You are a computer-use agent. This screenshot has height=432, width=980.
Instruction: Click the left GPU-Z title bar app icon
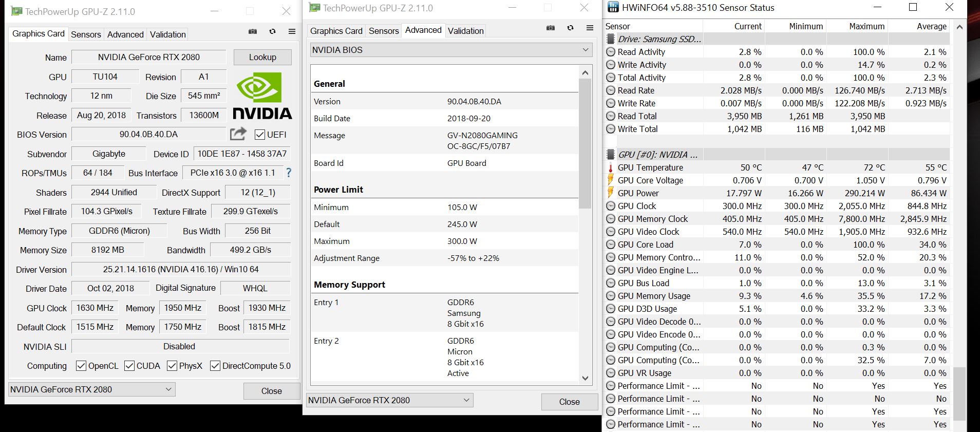click(x=16, y=11)
